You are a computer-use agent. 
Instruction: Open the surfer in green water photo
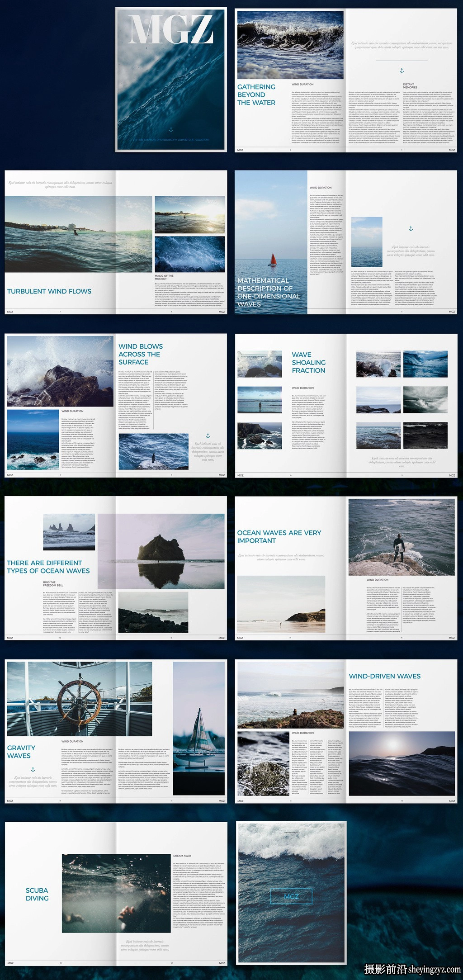[x=79, y=234]
